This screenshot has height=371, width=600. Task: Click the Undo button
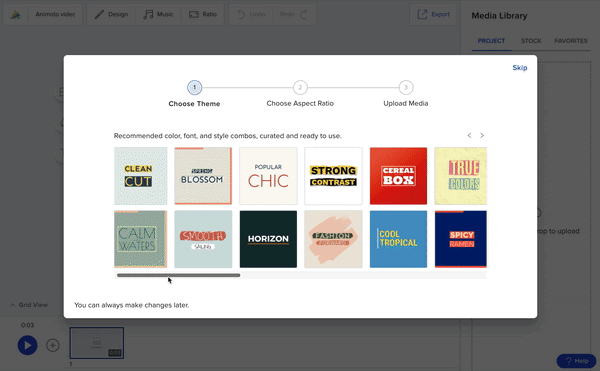coord(251,15)
